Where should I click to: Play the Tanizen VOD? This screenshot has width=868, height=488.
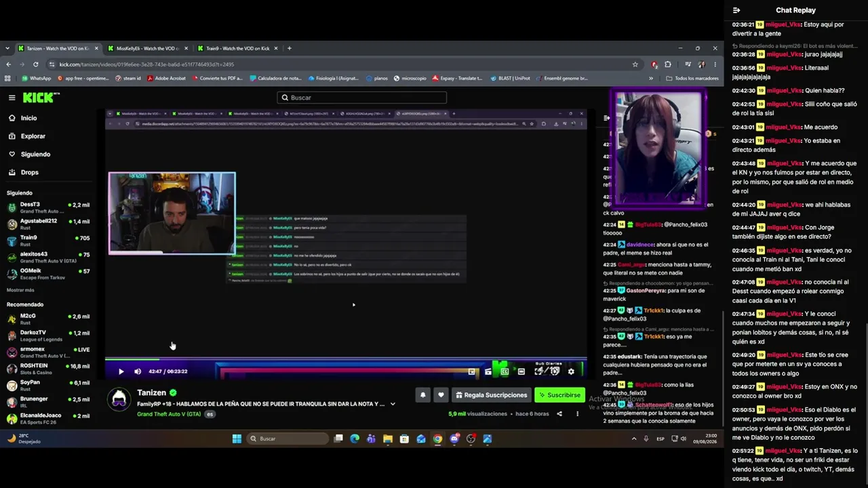[121, 371]
